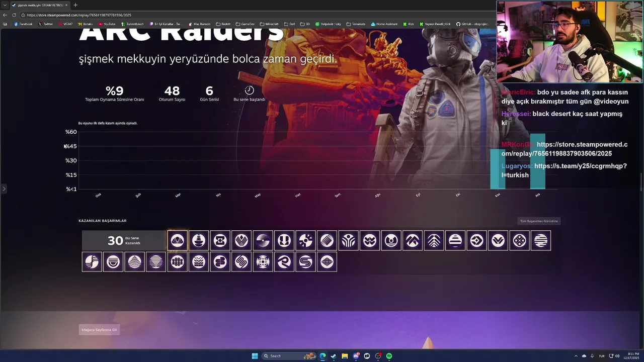Switch to Microsoft Edge in the taskbar
The height and width of the screenshot is (362, 644).
pyautogui.click(x=323, y=356)
